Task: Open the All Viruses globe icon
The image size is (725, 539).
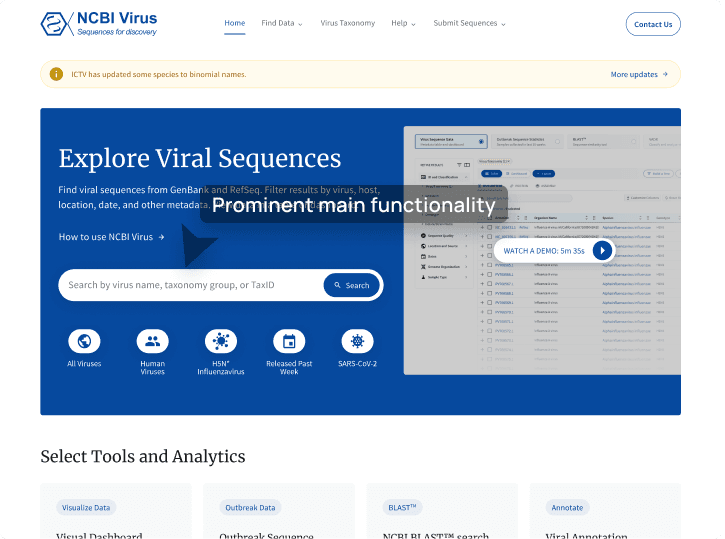Action: click(x=84, y=341)
